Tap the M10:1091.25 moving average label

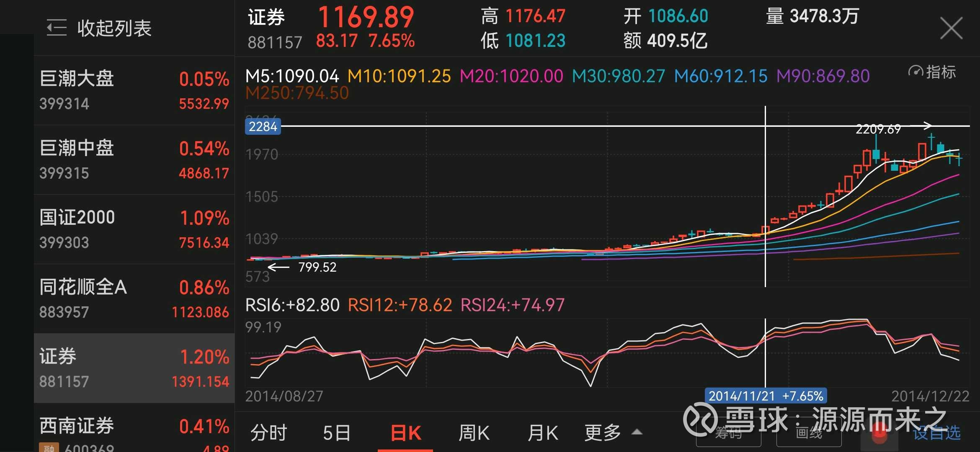[399, 76]
